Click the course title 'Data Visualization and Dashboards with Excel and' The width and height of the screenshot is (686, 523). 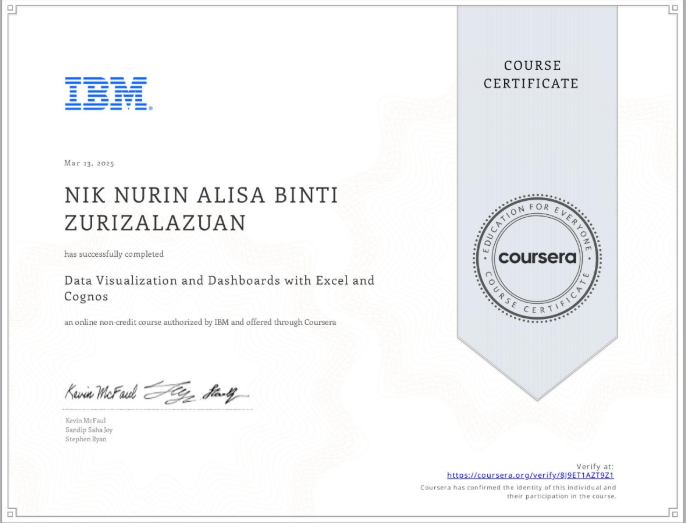(219, 280)
